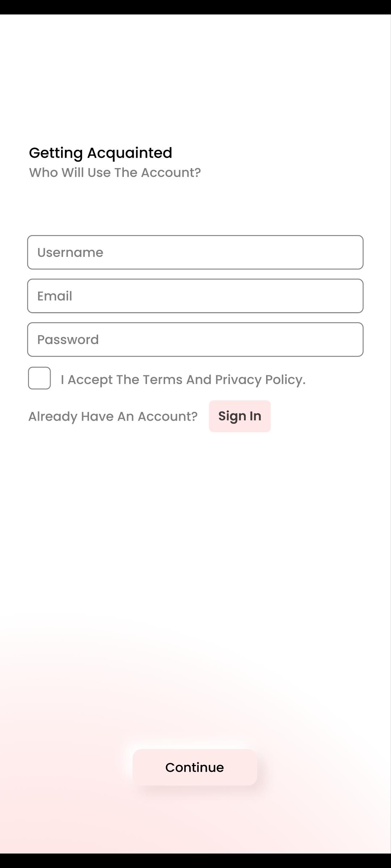This screenshot has height=868, width=391.
Task: Click the 'Already Have An Account?' text
Action: 113,416
